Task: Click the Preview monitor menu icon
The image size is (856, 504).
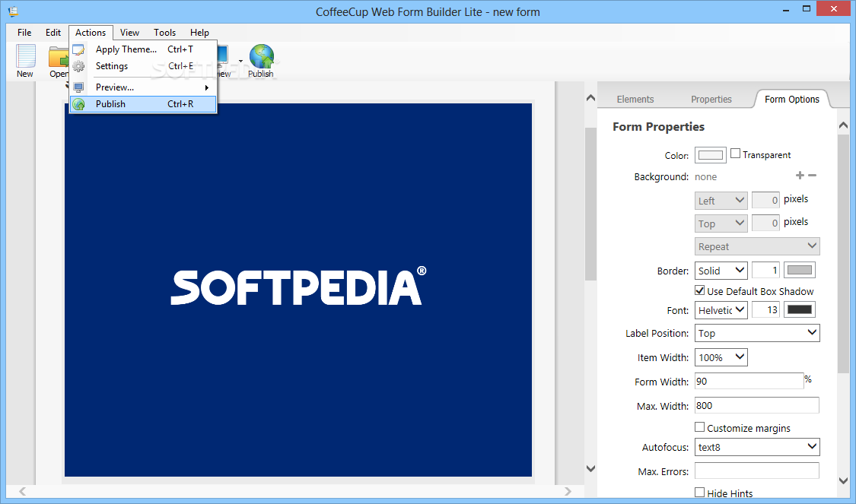Action: click(79, 87)
